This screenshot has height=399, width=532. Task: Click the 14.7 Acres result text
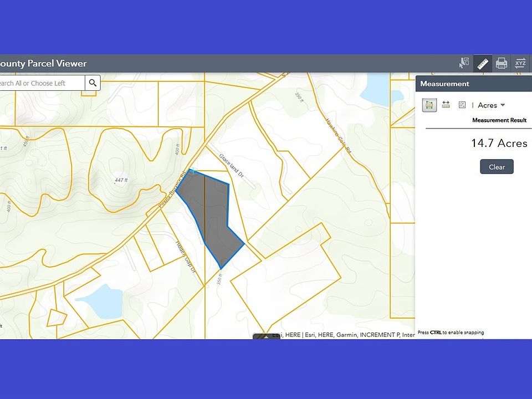click(x=499, y=143)
